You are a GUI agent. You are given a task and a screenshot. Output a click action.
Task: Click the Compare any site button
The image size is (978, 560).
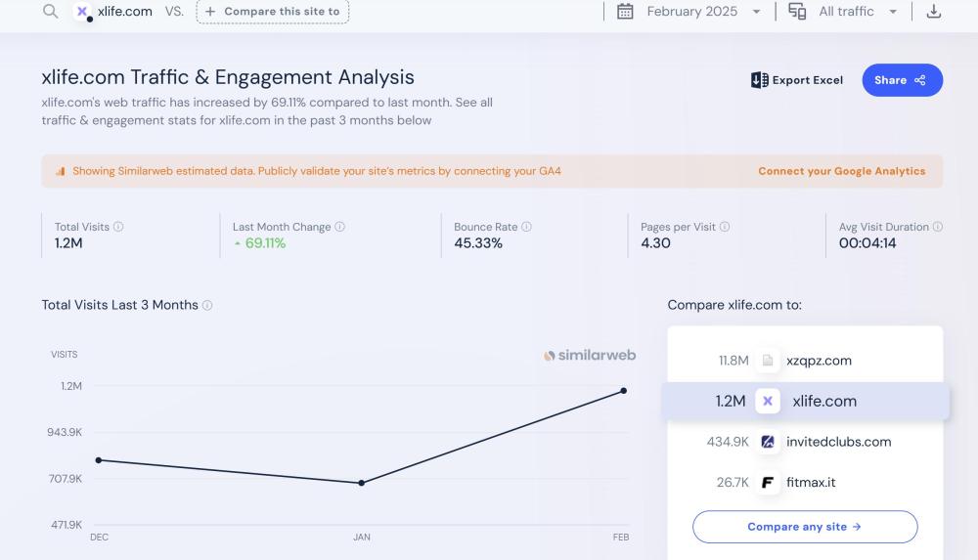[x=805, y=527]
